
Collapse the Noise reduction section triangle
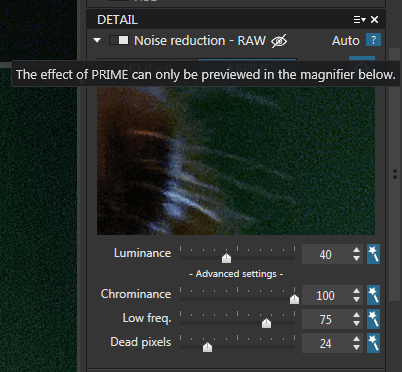(97, 40)
